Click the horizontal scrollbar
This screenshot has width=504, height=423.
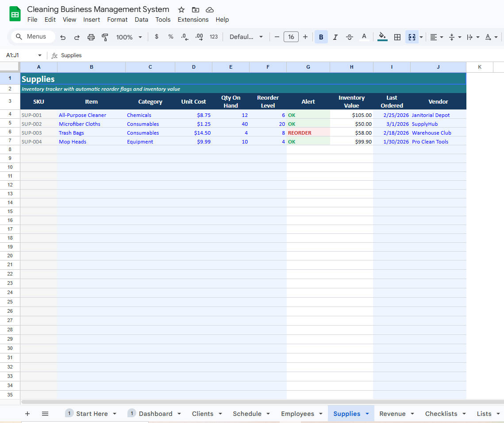[x=262, y=402]
